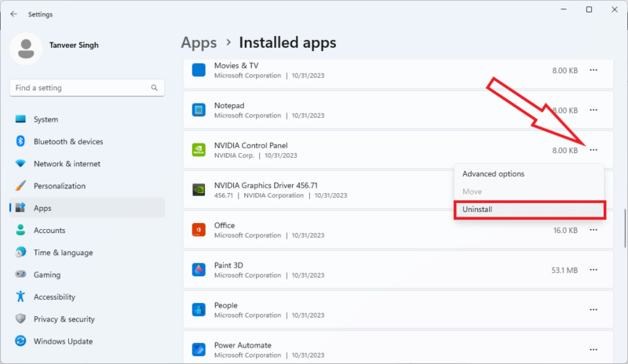Screen dimensions: 628x364
Task: Click the back arrow in Settings
Action: click(x=13, y=14)
